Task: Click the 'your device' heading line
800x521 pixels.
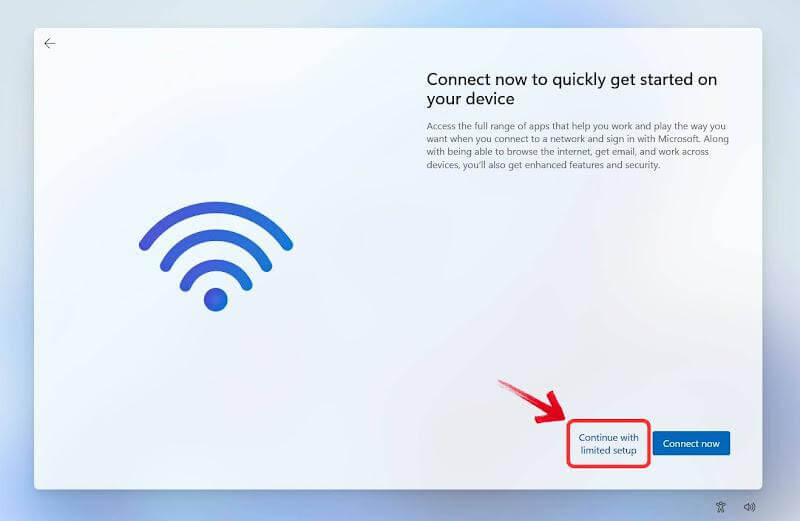Action: (x=470, y=99)
